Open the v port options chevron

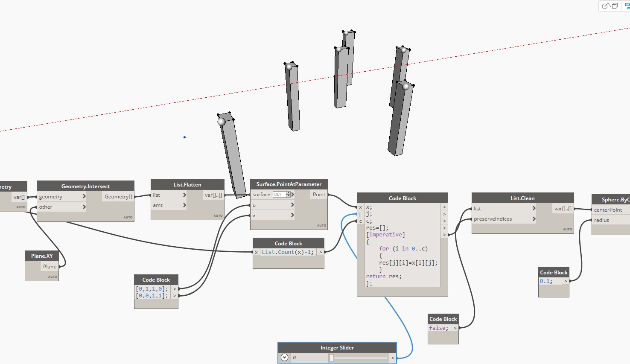click(x=292, y=215)
